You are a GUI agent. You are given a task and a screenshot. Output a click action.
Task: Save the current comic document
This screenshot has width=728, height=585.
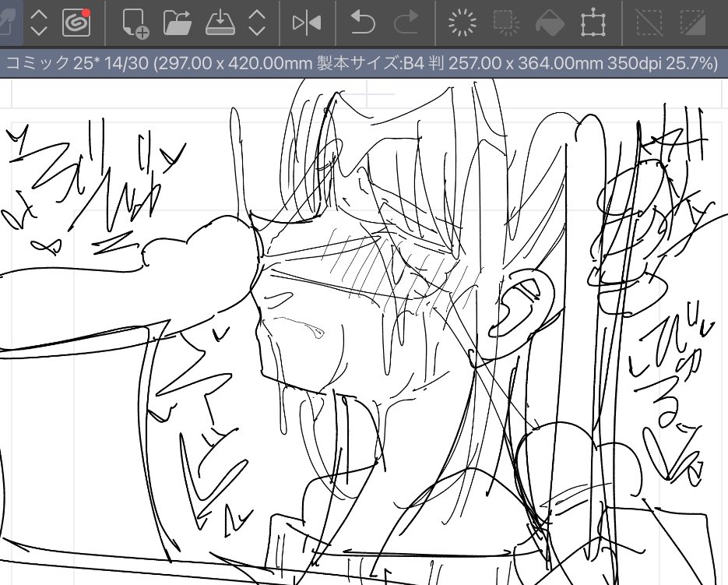pyautogui.click(x=220, y=23)
